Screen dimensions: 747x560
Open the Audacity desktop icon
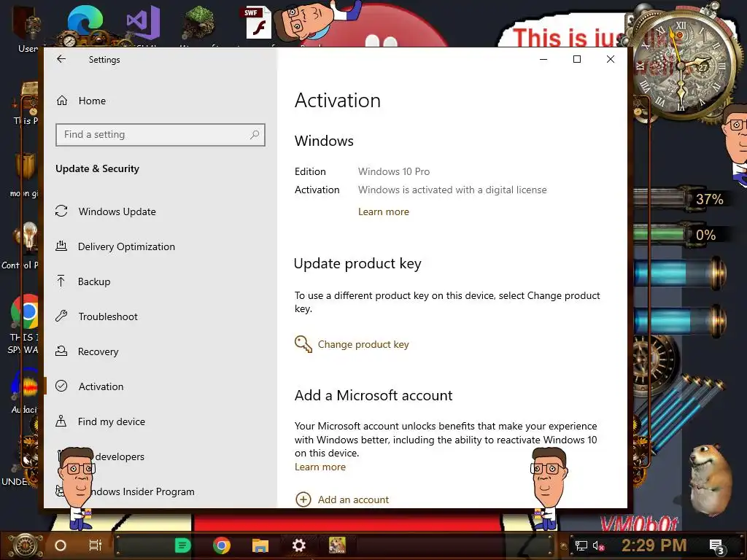point(25,385)
